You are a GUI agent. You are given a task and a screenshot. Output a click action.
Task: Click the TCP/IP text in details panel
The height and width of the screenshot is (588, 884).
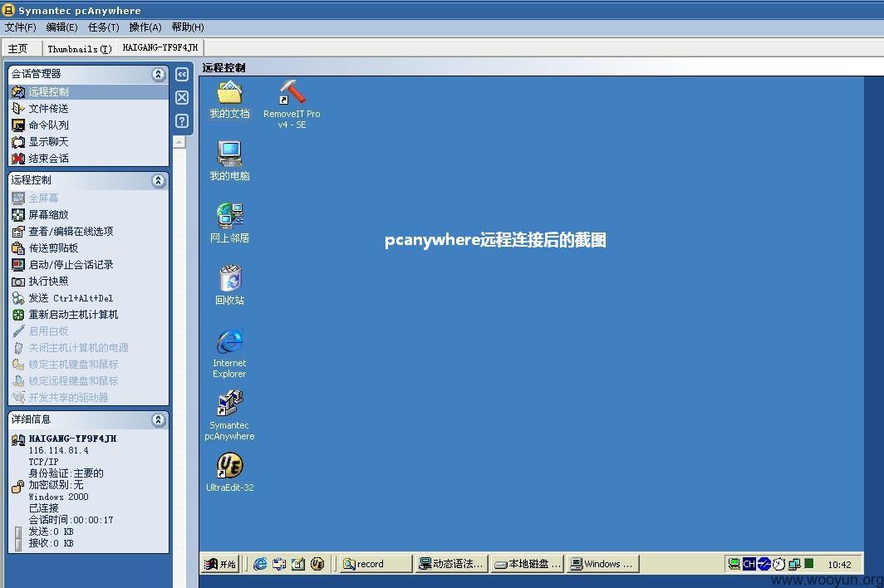click(x=43, y=462)
